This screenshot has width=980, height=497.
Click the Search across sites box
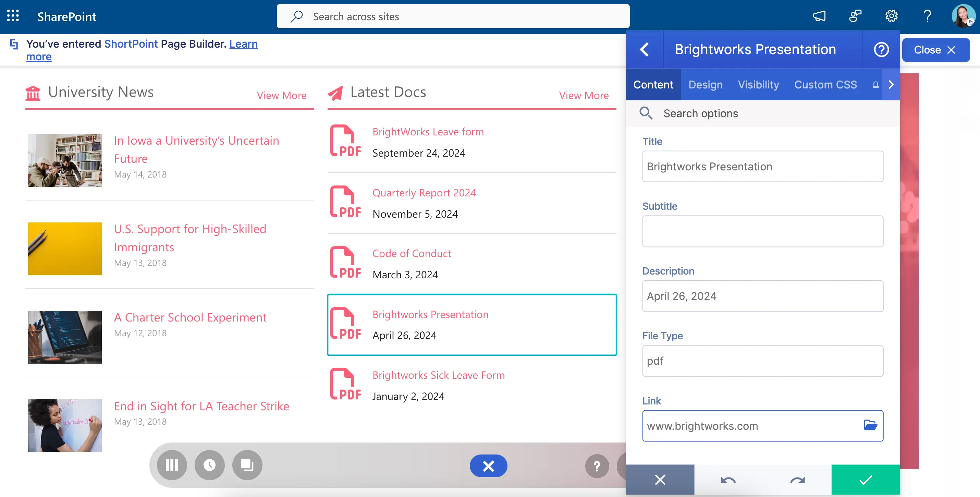(453, 16)
